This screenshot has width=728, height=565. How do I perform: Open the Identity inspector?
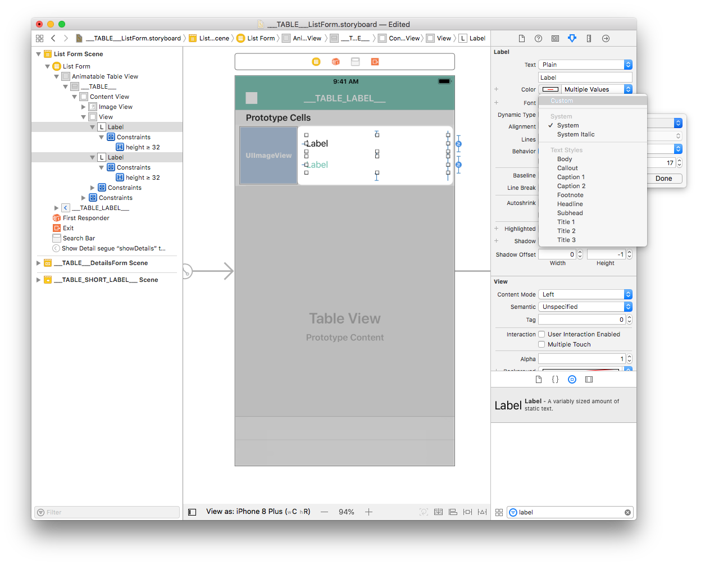pyautogui.click(x=555, y=38)
